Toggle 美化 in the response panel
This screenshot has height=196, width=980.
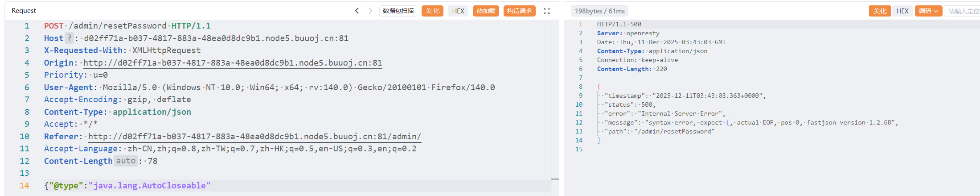point(879,11)
